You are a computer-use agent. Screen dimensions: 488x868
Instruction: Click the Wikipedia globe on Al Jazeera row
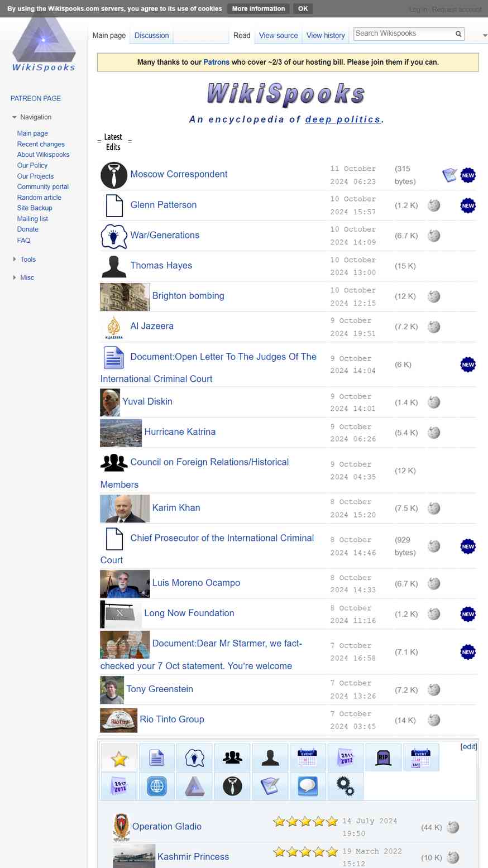[x=434, y=327]
